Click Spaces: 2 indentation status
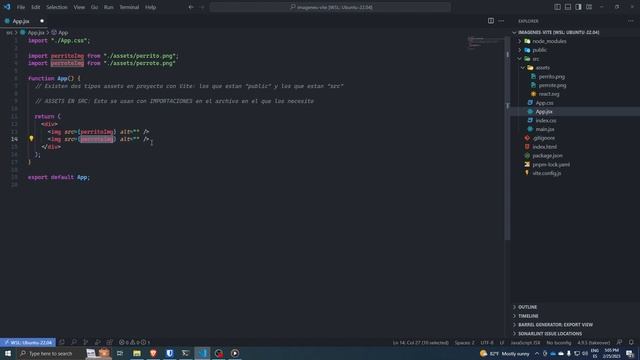The height and width of the screenshot is (360, 640). [464, 343]
